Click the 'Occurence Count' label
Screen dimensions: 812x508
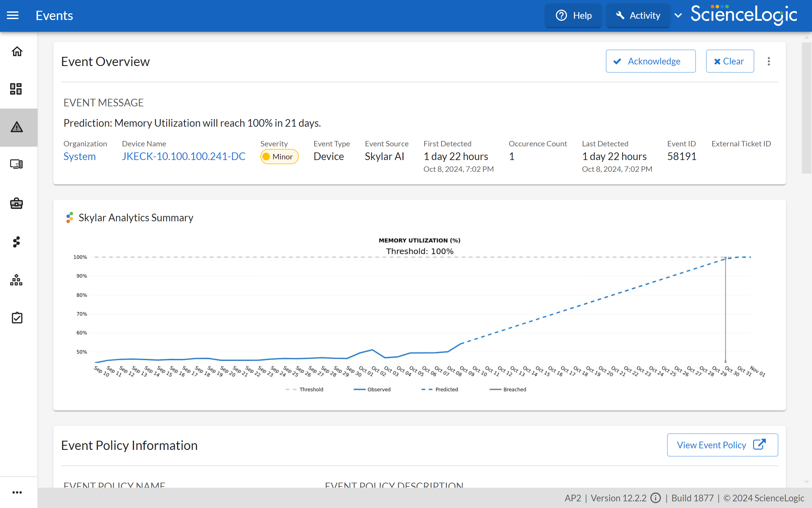coord(538,144)
